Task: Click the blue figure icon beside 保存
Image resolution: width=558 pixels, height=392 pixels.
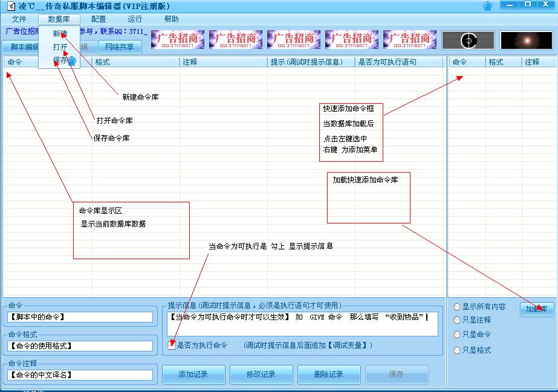Action: 72,60
